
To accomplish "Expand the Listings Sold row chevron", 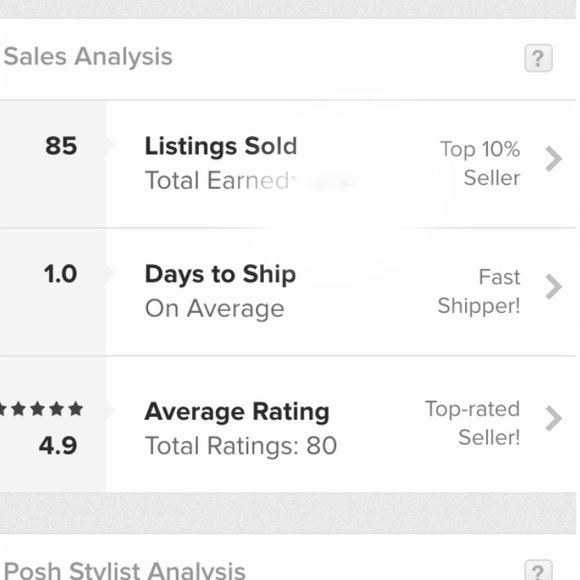I will (553, 159).
